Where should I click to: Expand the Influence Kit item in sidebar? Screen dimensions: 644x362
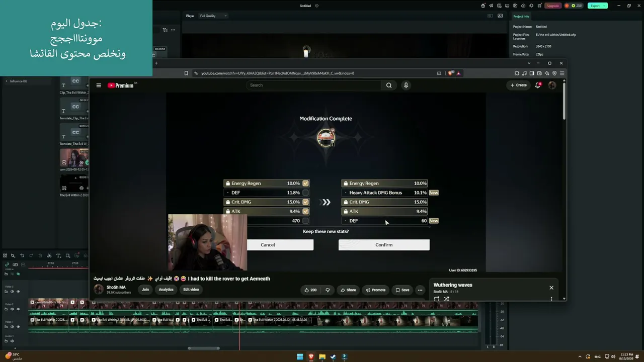click(7, 81)
